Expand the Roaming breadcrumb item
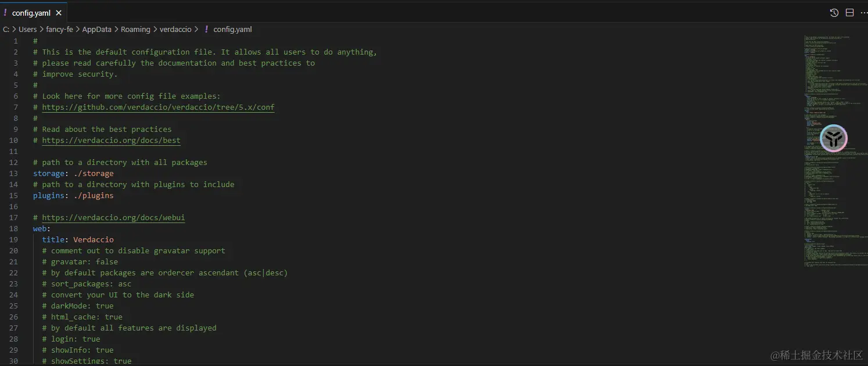Viewport: 868px width, 366px height. 135,29
